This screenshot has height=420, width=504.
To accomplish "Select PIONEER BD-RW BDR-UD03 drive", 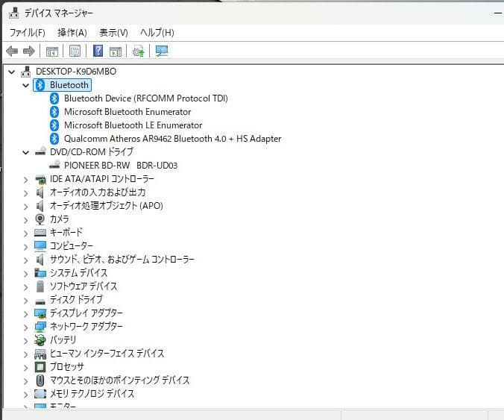I will (x=121, y=166).
